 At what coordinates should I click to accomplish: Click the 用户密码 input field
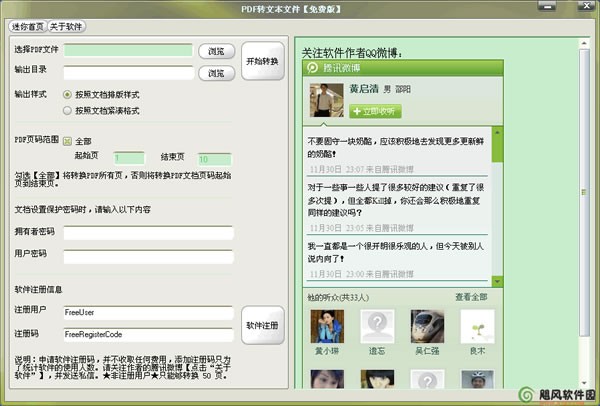(148, 257)
